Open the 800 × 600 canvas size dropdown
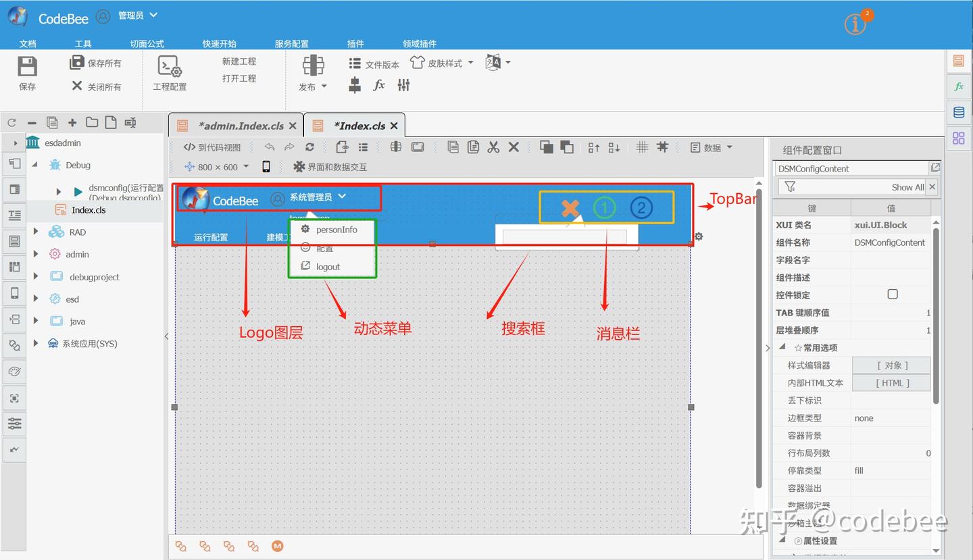973x560 pixels. click(x=217, y=167)
